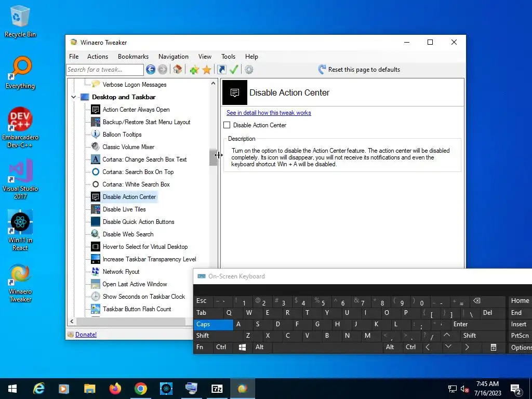Image resolution: width=532 pixels, height=399 pixels.
Task: Select Hover to Select for Virtual Desktop
Action: 145,247
